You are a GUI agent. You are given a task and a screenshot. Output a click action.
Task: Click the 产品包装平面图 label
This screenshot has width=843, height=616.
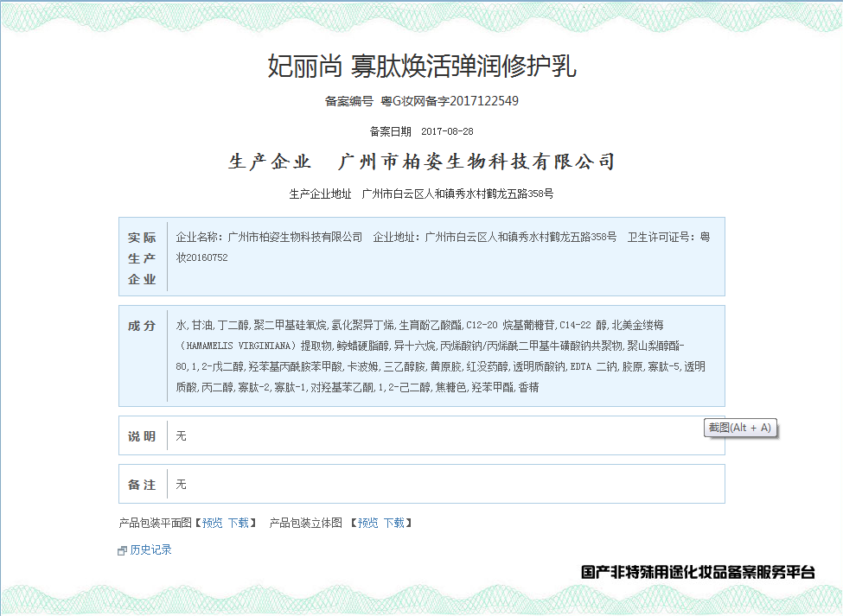tap(156, 523)
